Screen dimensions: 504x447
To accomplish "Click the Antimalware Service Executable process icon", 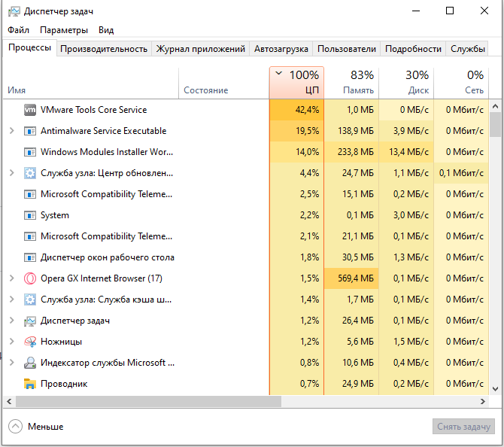I will [x=30, y=131].
